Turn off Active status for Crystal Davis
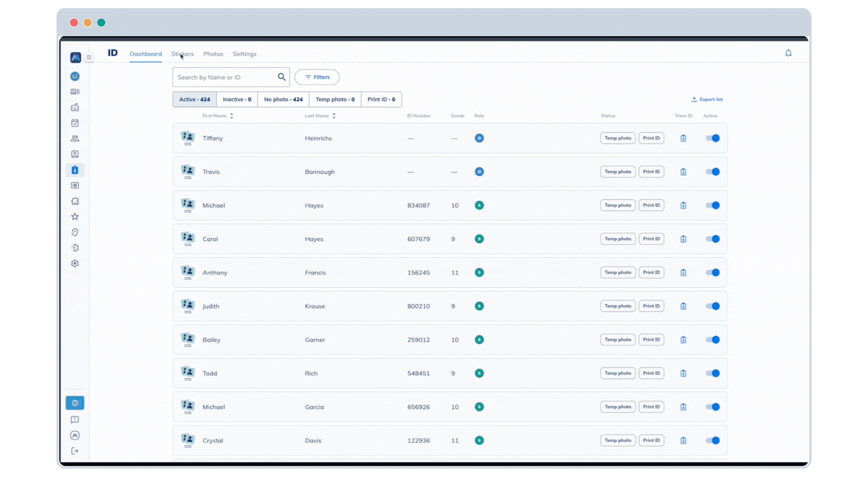The height and width of the screenshot is (488, 868). pos(713,441)
